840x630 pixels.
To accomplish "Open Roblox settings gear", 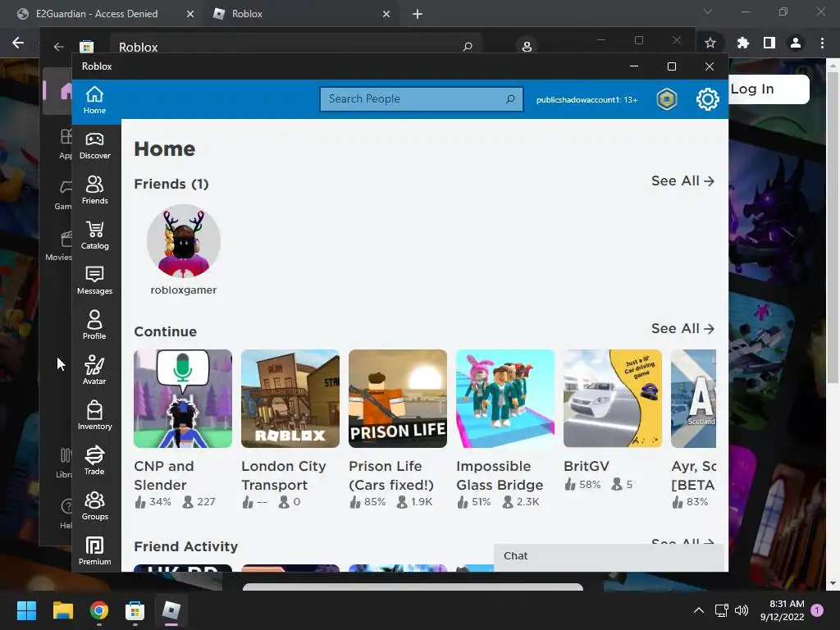I will pyautogui.click(x=708, y=99).
